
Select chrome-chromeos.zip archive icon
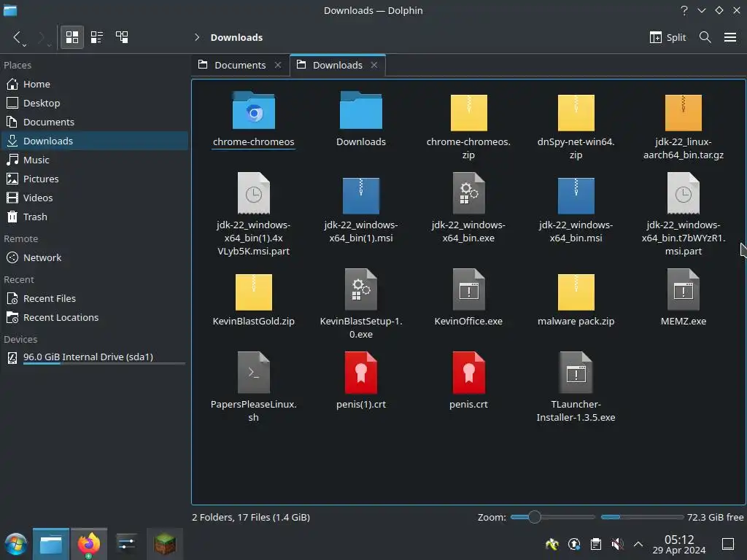coord(469,112)
